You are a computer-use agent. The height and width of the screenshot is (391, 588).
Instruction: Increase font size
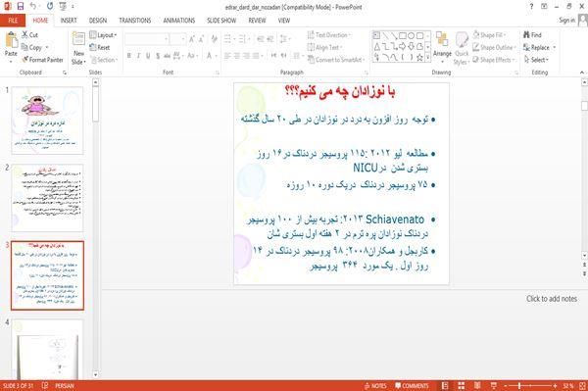pos(192,38)
